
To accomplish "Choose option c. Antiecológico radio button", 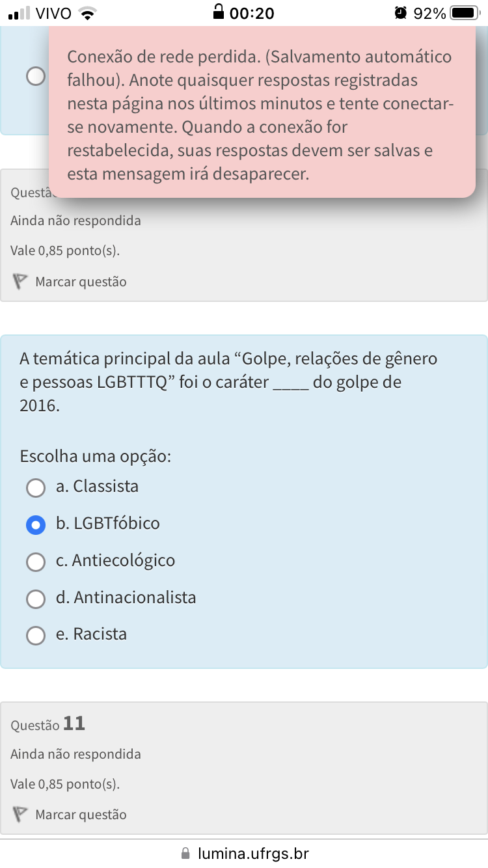I will coord(36,562).
